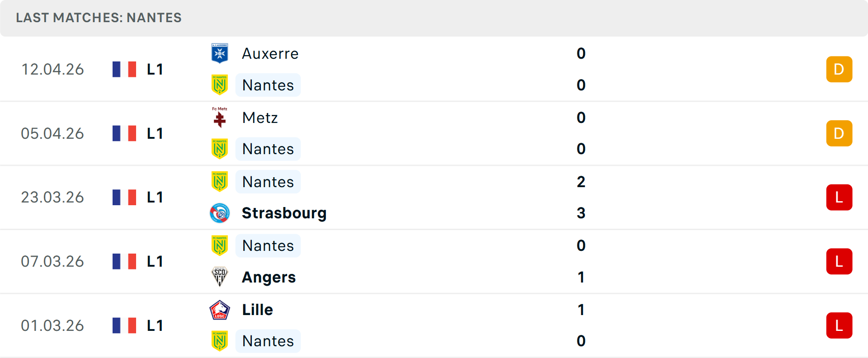This screenshot has height=358, width=868.
Task: Open the Auxerre team link
Action: tap(270, 53)
